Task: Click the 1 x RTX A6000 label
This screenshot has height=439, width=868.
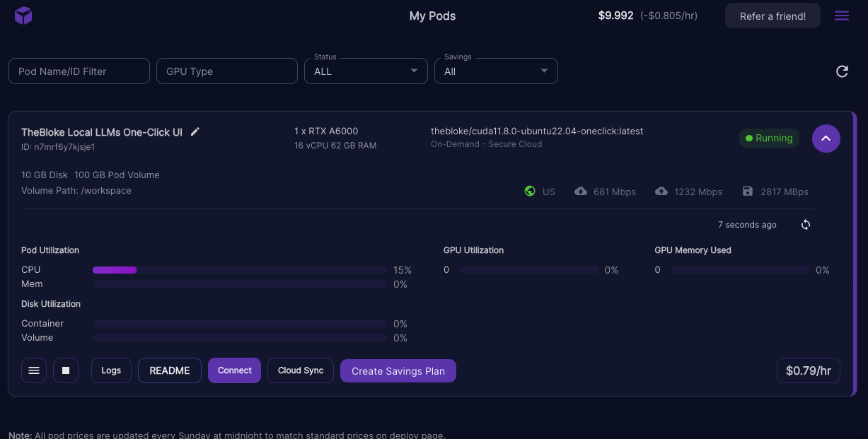Action: point(326,131)
